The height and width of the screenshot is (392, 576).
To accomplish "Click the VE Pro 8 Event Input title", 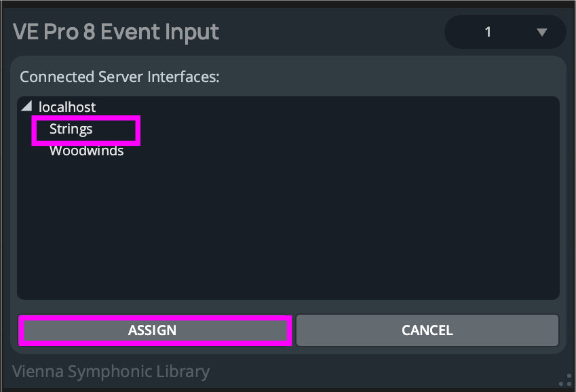I will (116, 32).
